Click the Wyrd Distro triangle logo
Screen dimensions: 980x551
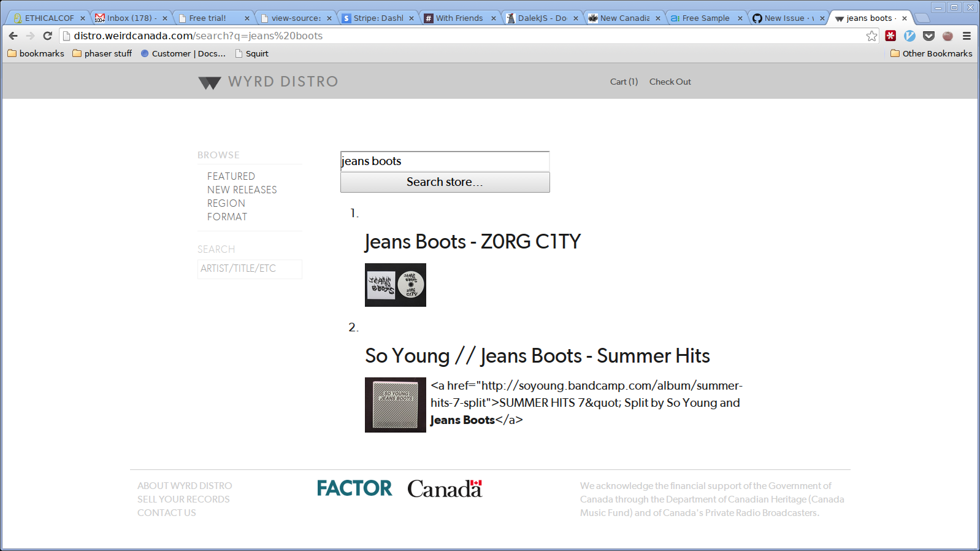tap(210, 83)
